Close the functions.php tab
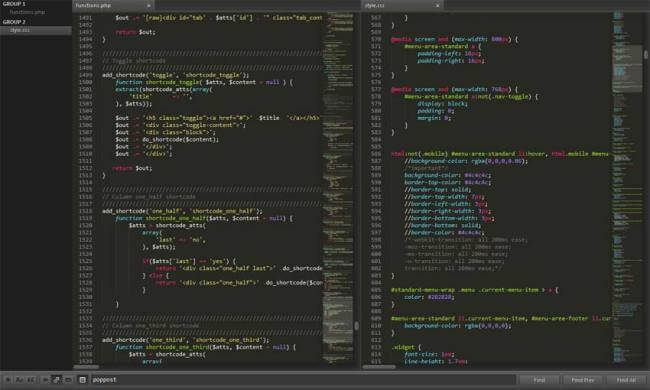This screenshot has height=390, width=650. tap(149, 5)
